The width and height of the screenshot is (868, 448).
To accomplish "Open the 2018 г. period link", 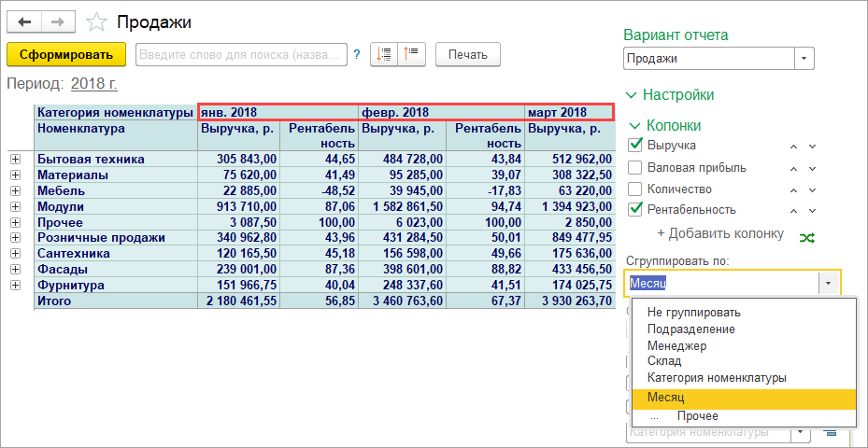I will pos(94,84).
